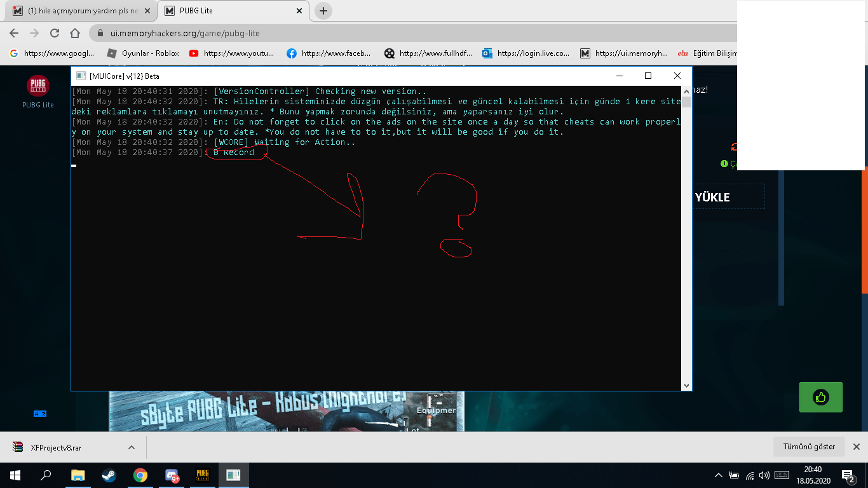This screenshot has width=868, height=488.
Task: Open the browser home page
Action: click(x=75, y=33)
